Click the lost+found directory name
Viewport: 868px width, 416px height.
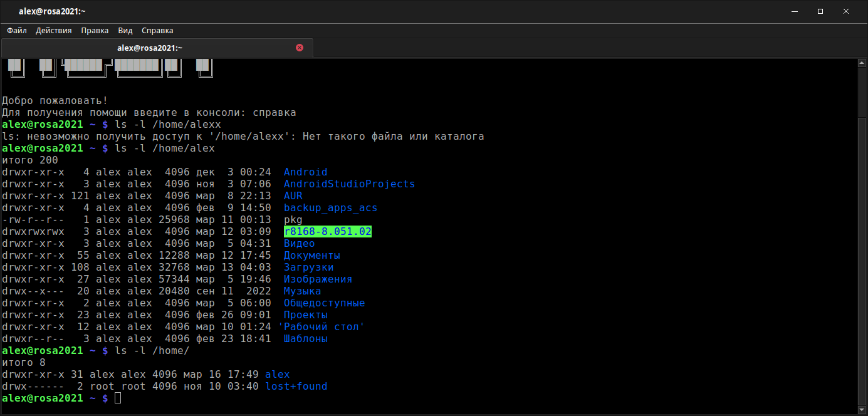pyautogui.click(x=296, y=386)
